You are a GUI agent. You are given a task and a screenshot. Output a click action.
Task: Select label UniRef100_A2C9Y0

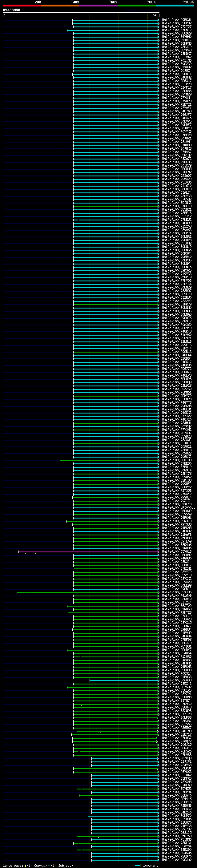pyautogui.click(x=177, y=857)
